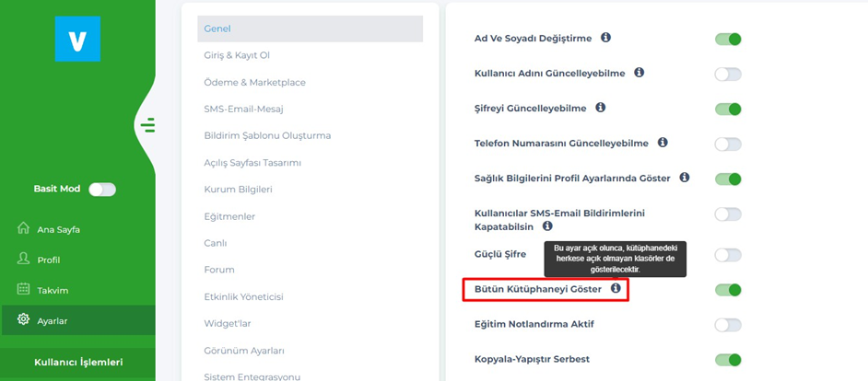
Task: Click info icon beside Telefon Numarasını Güncelleyebilme
Action: point(662,143)
